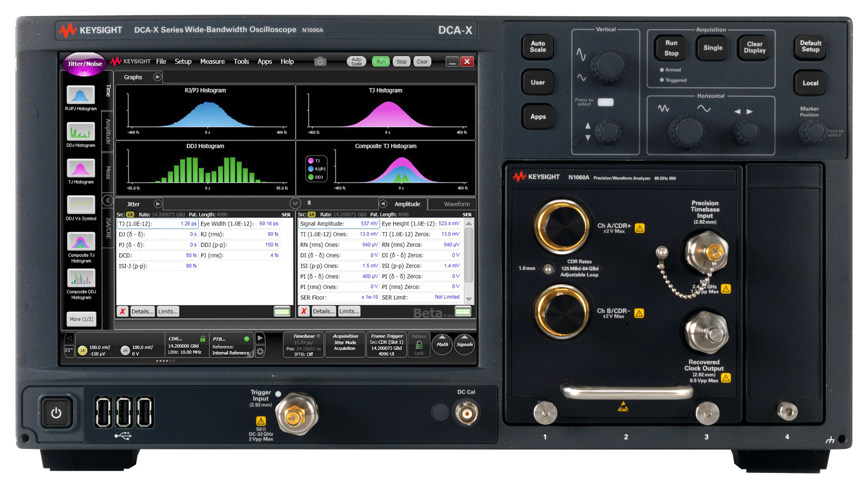Screen dimensions: 868x488
Task: Open the Measure menu
Action: 213,61
